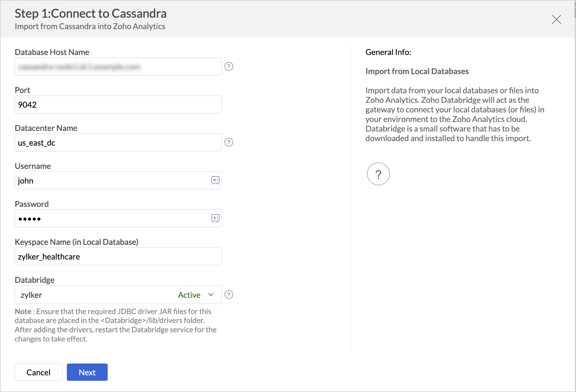Screen dimensions: 576x392
Task: Proceed with the Next button
Action: click(87, 372)
